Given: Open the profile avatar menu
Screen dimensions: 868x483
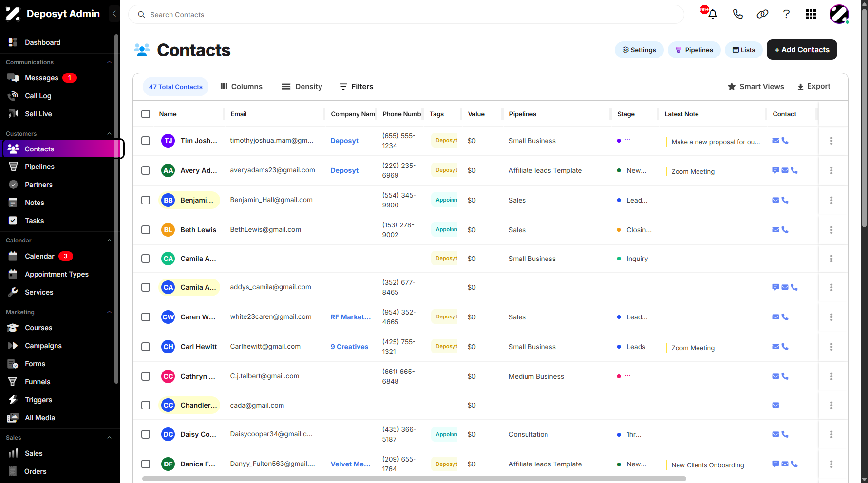Looking at the screenshot, I should click(839, 14).
